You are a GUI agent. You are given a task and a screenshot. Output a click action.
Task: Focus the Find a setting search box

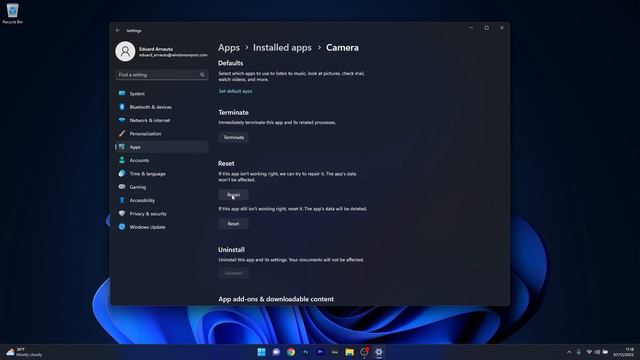point(162,75)
